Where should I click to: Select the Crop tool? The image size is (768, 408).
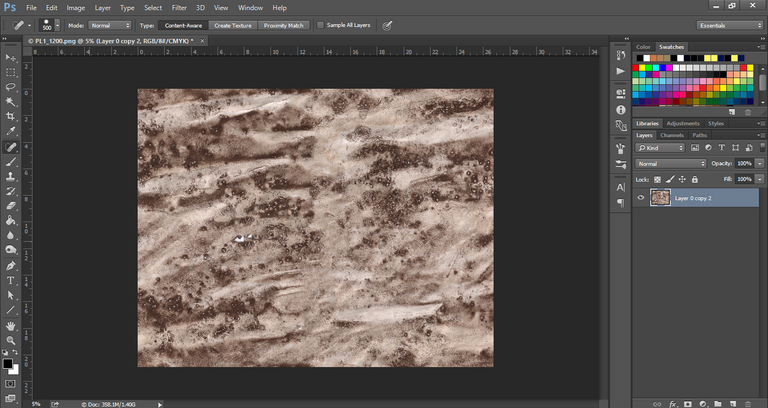10,116
